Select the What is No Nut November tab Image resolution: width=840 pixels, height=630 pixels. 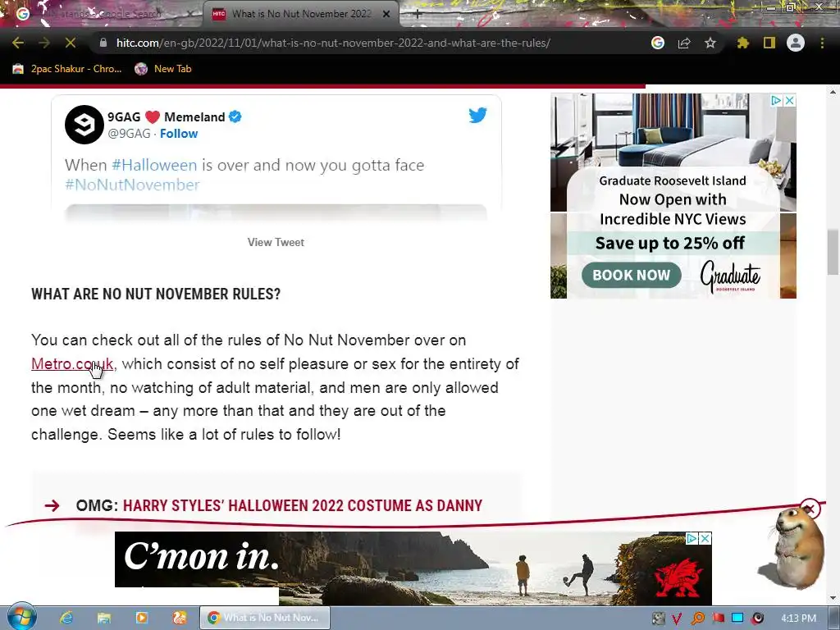click(x=300, y=14)
